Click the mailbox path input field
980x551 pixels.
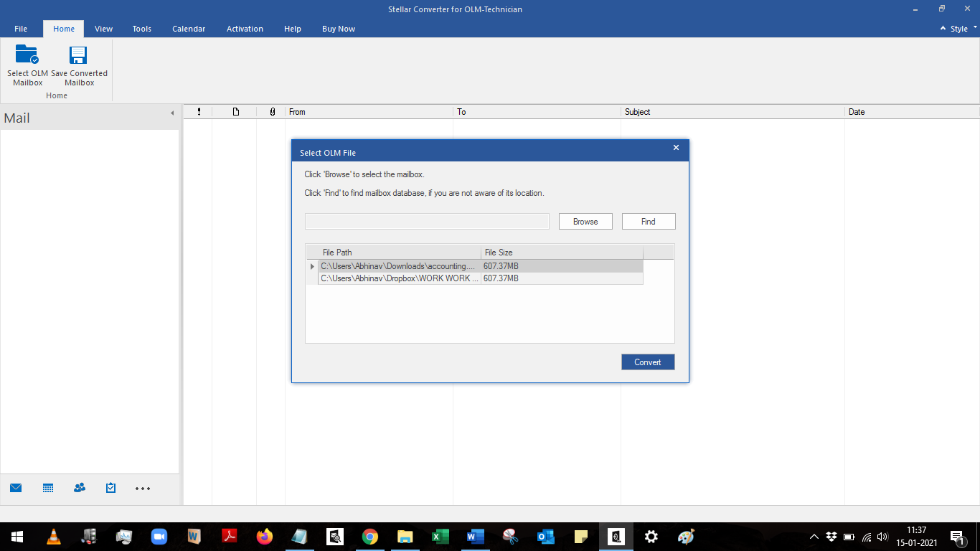(427, 222)
